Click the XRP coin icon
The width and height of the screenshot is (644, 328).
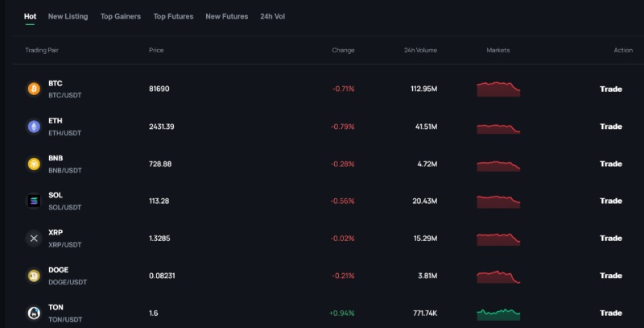pyautogui.click(x=34, y=239)
